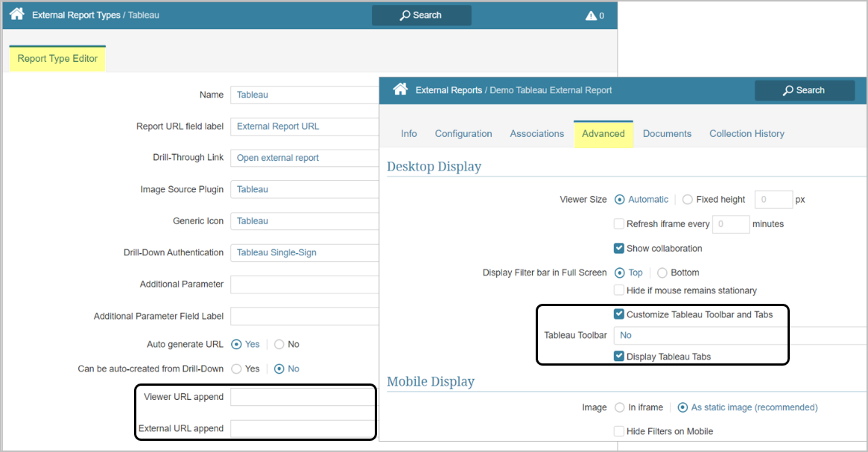Toggle Hide Filters on Mobile checkbox
The image size is (868, 452).
[619, 431]
